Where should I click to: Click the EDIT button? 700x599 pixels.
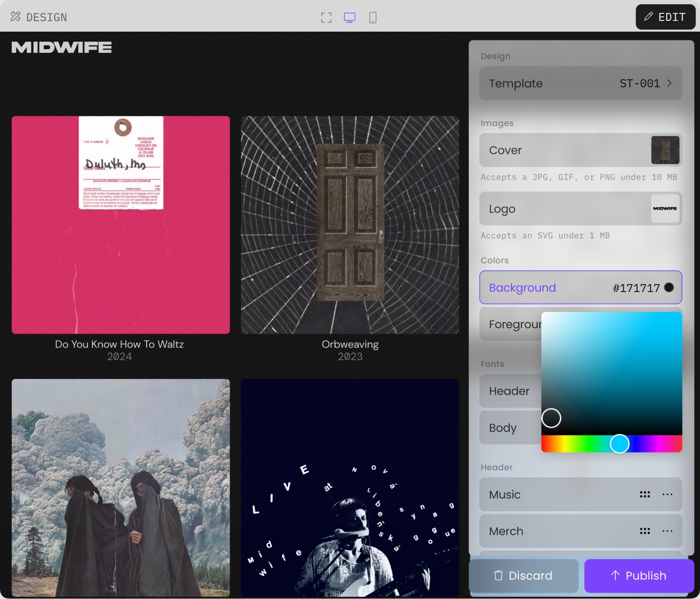click(665, 17)
